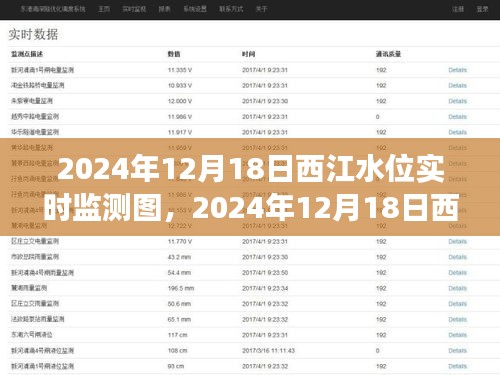Open the 实时监视 navbar menu item
The width and height of the screenshot is (500, 375).
tap(134, 9)
